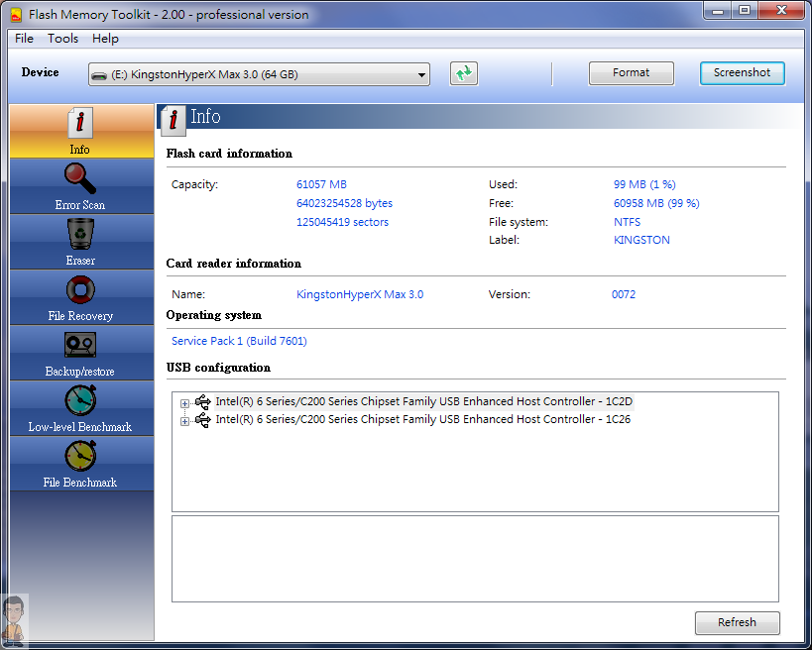Close the Flash Memory Toolkit window
This screenshot has width=812, height=650.
pos(781,10)
